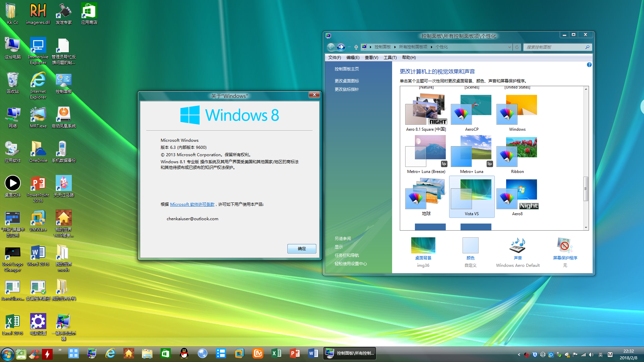Launch the orange Mango TV taskbar app
644x362 pixels.
click(258, 353)
